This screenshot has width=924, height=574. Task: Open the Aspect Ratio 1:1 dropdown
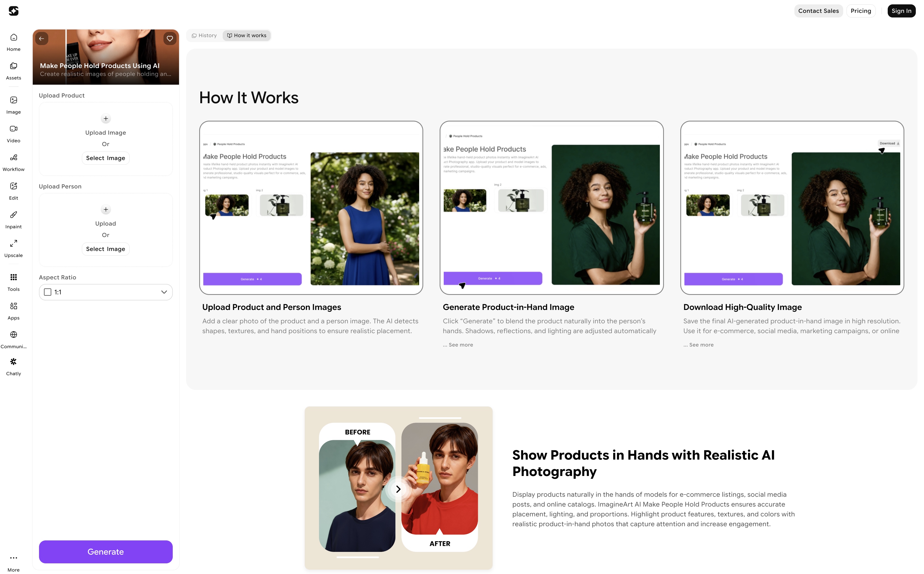point(105,292)
